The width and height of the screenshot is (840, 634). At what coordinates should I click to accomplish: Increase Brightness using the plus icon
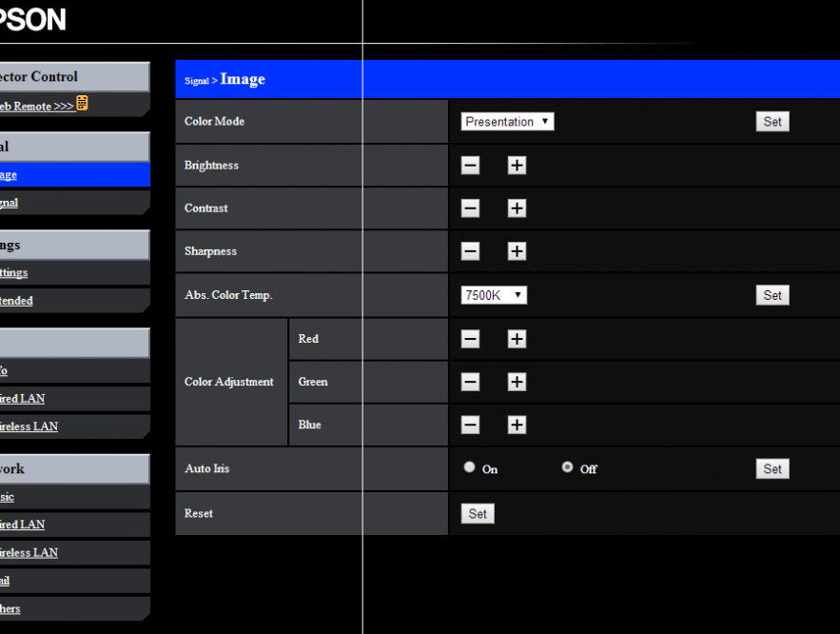517,165
